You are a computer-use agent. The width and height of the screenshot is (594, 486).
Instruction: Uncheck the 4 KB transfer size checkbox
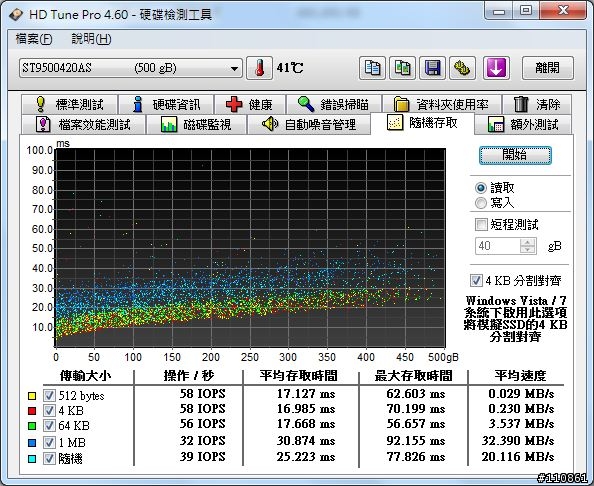tap(49, 410)
